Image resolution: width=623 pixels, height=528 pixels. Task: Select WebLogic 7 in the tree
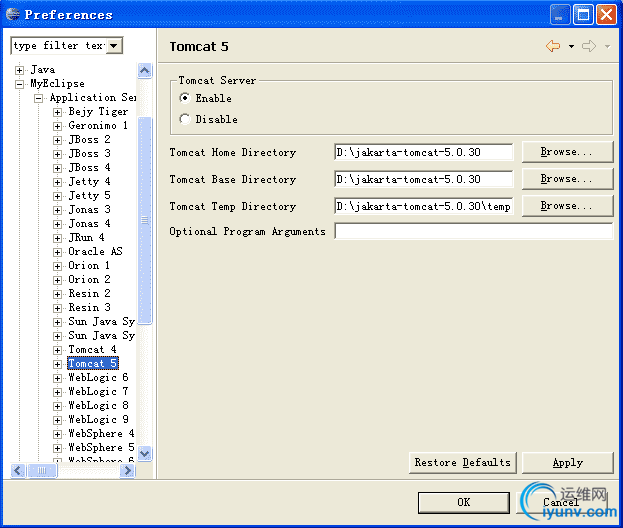98,391
